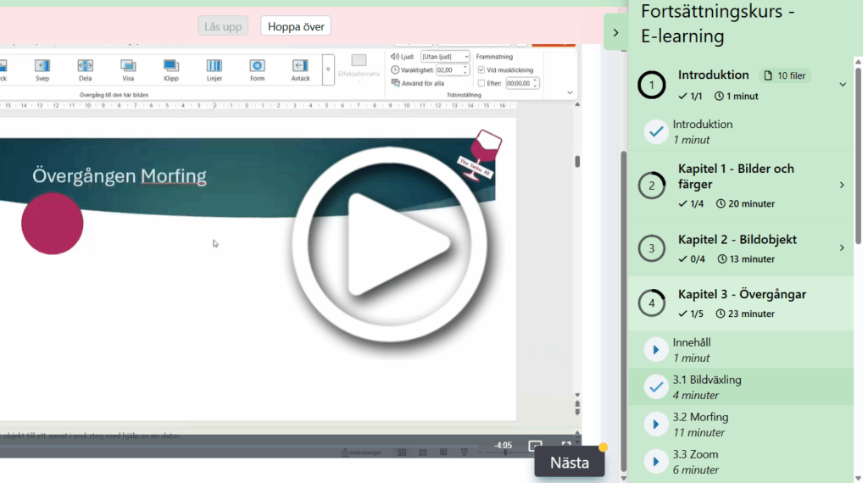Viewport: 868px width, 483px height.
Task: Mark 3.1 Bildväxling lesson checkmark
Action: 655,386
